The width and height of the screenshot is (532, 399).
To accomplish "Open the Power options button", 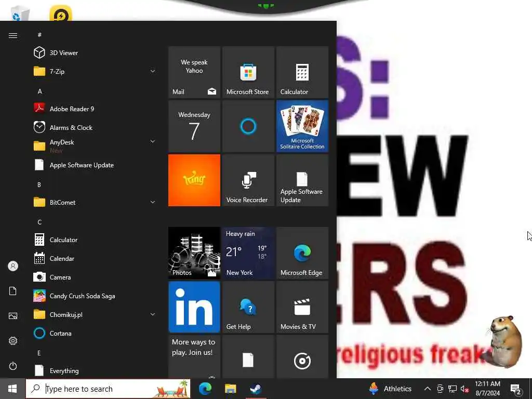I will (13, 366).
